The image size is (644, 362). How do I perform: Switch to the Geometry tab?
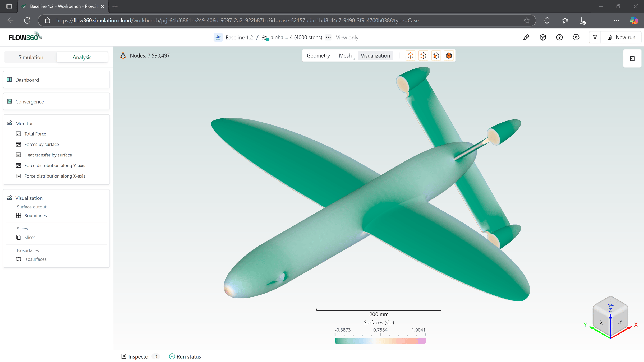click(x=318, y=55)
